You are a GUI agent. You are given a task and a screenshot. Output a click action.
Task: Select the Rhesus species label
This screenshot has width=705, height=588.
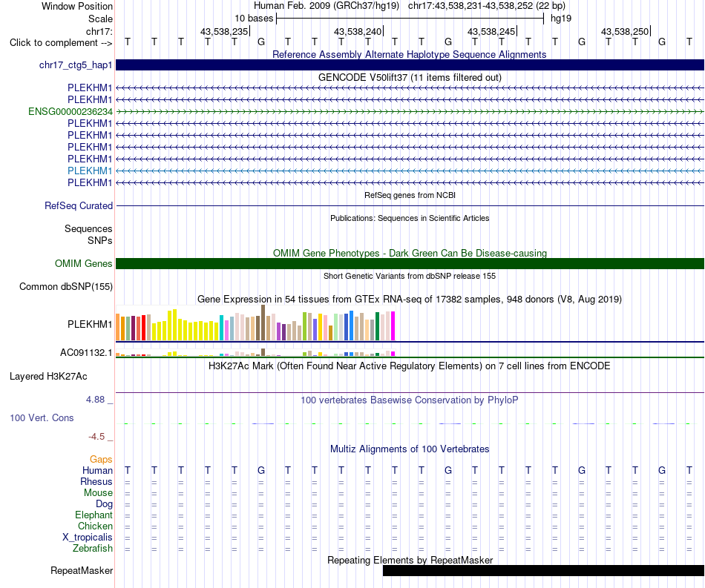pyautogui.click(x=96, y=481)
